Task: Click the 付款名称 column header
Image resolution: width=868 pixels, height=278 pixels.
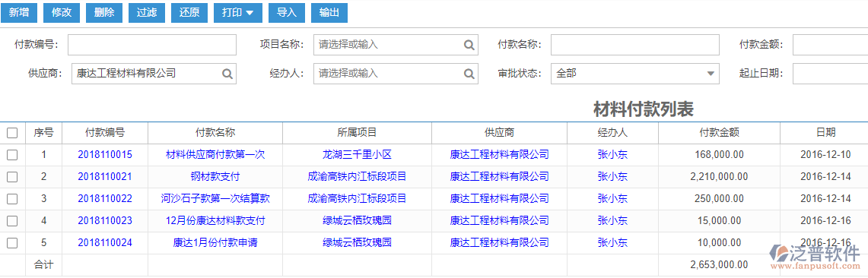Action: (x=215, y=133)
